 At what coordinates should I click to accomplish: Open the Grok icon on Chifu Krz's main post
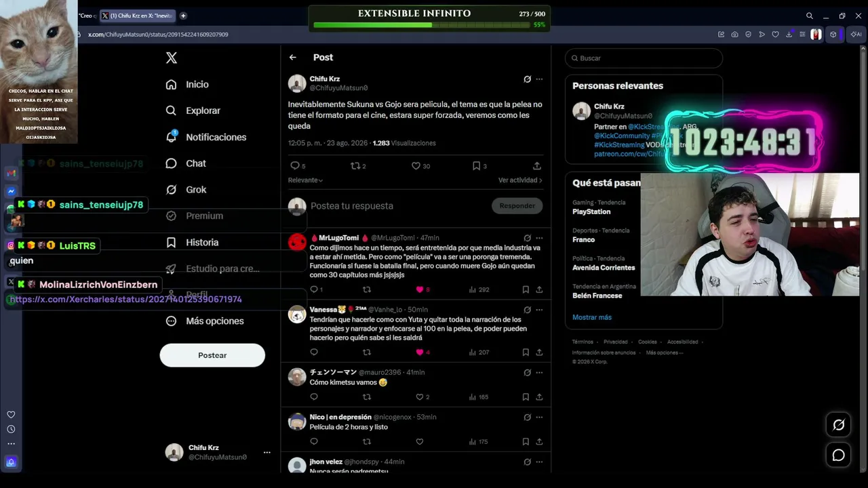pos(527,79)
